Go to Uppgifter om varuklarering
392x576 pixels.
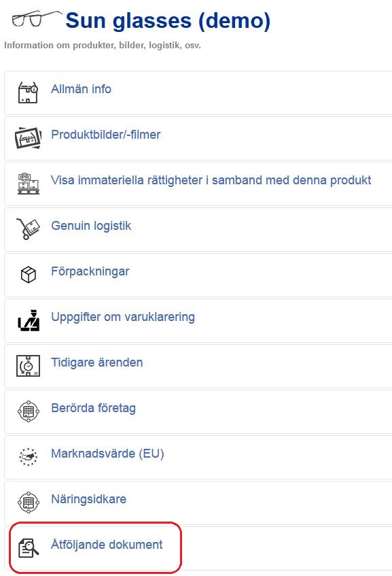click(123, 317)
